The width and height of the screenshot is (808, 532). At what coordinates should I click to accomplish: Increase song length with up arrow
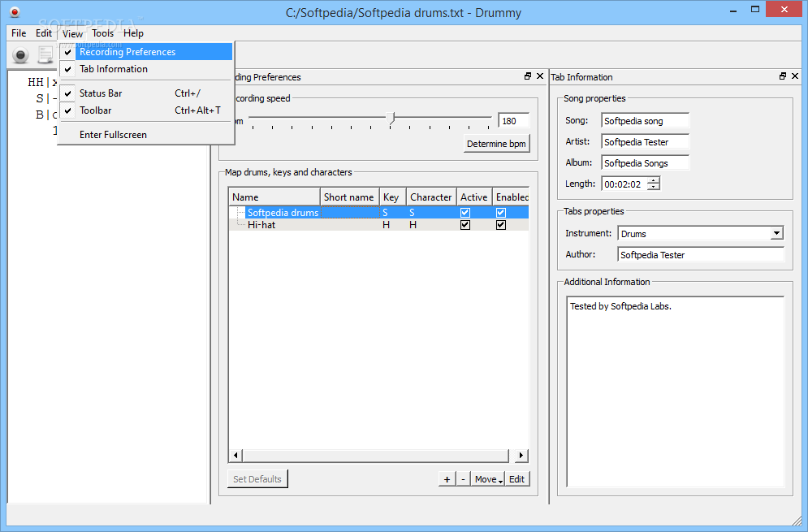pyautogui.click(x=654, y=180)
